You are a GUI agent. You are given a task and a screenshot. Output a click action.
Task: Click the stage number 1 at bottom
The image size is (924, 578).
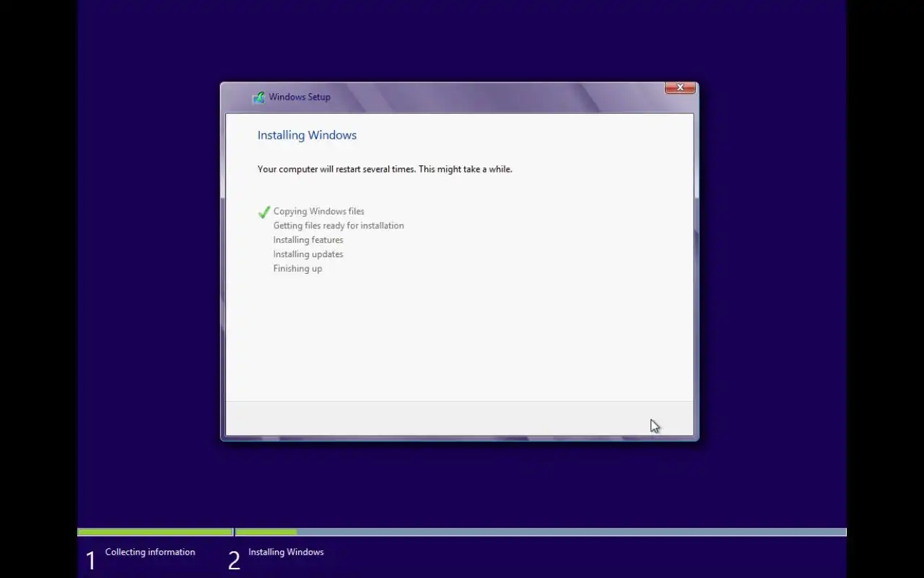point(90,561)
